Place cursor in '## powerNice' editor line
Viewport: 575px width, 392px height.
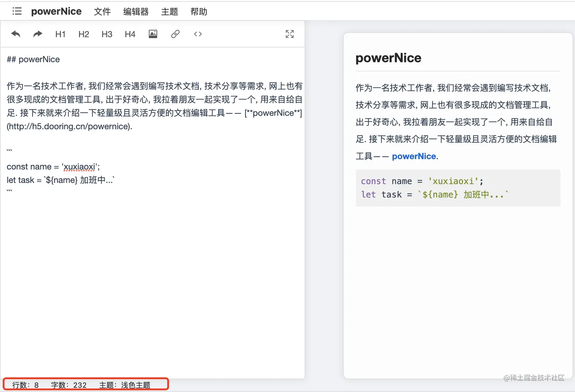pos(33,59)
